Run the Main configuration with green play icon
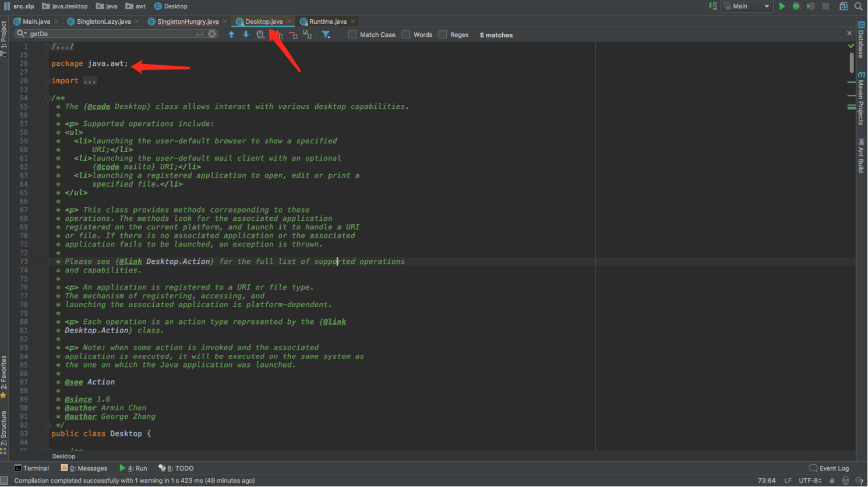 (x=782, y=6)
